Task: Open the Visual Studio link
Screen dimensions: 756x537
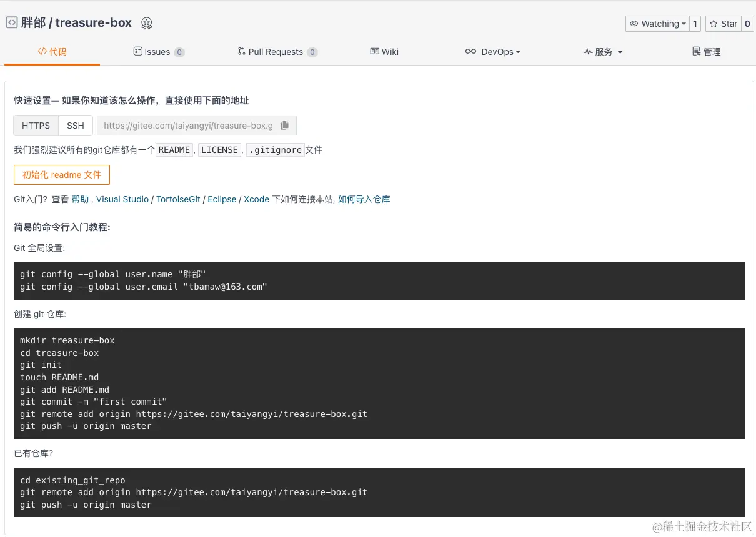Action: (122, 199)
